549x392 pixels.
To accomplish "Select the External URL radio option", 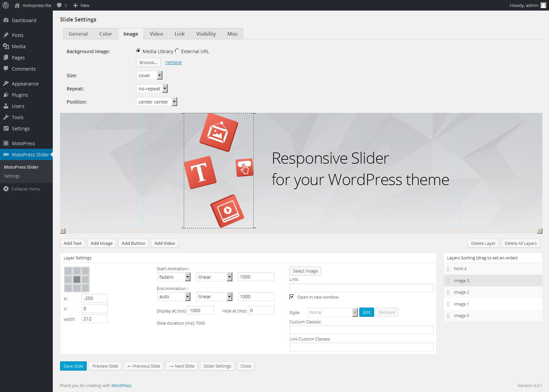I will 177,51.
